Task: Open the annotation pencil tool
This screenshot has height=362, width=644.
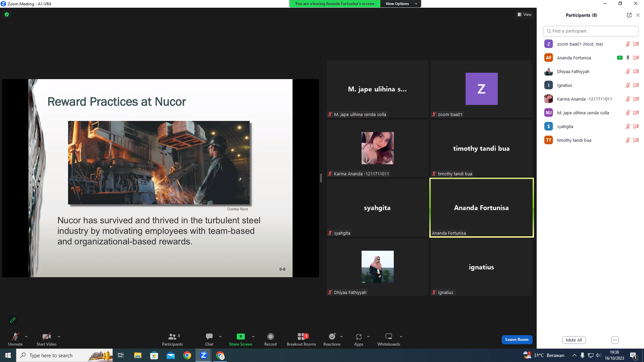Action: click(13, 320)
